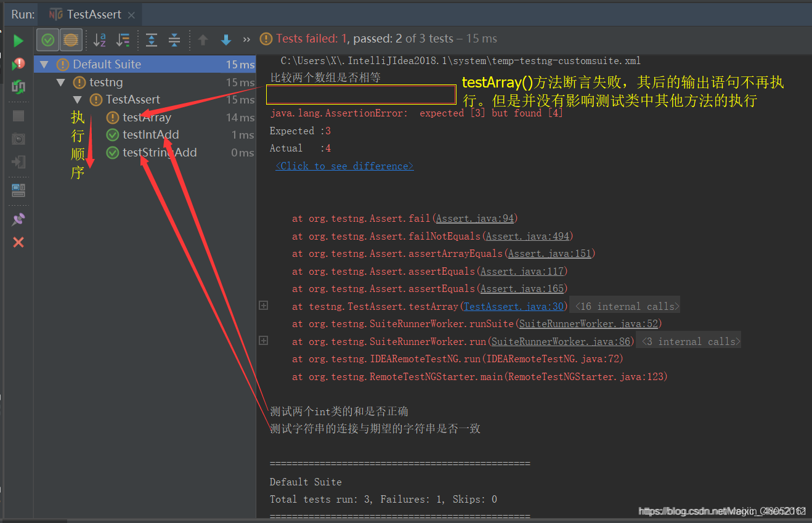Viewport: 812px width, 523px height.
Task: Sort tests alphabetically
Action: 100,40
